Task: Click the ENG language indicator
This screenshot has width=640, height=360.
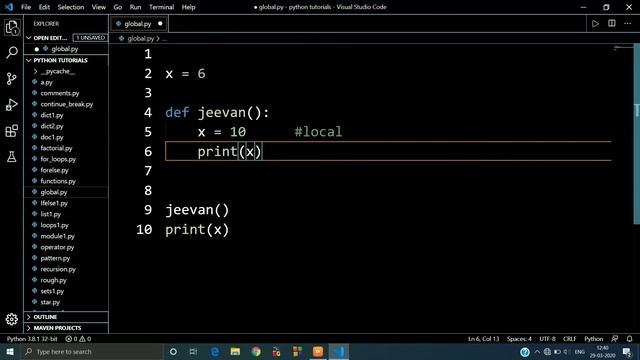Action: (x=579, y=351)
